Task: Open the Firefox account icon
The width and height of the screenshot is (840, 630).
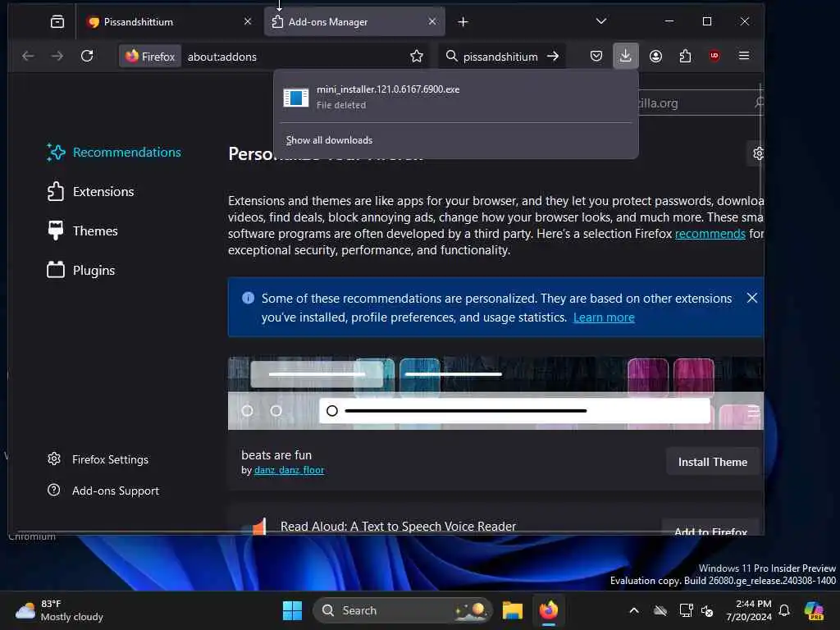Action: tap(655, 56)
